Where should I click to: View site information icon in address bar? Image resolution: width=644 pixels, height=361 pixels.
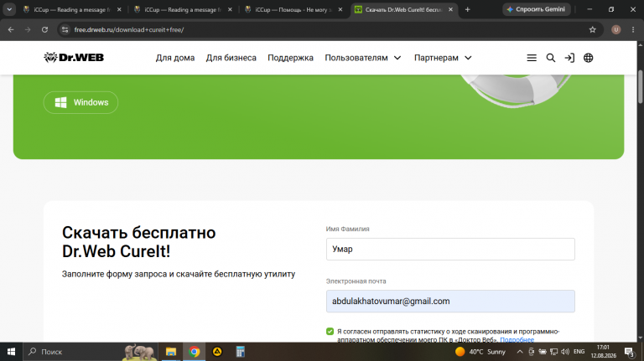(65, 29)
